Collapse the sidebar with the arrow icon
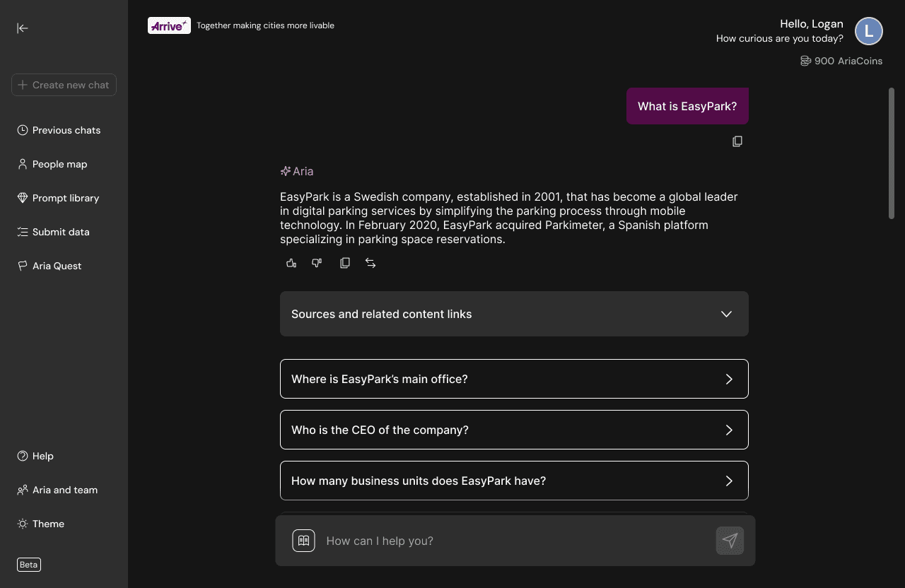This screenshot has width=905, height=588. tap(23, 28)
